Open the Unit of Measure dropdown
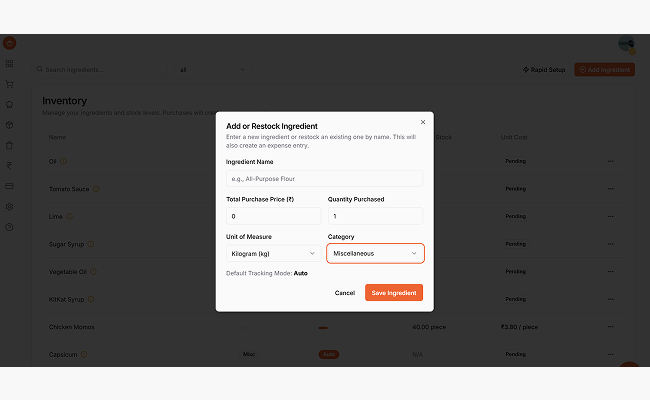The width and height of the screenshot is (650, 400). [274, 254]
